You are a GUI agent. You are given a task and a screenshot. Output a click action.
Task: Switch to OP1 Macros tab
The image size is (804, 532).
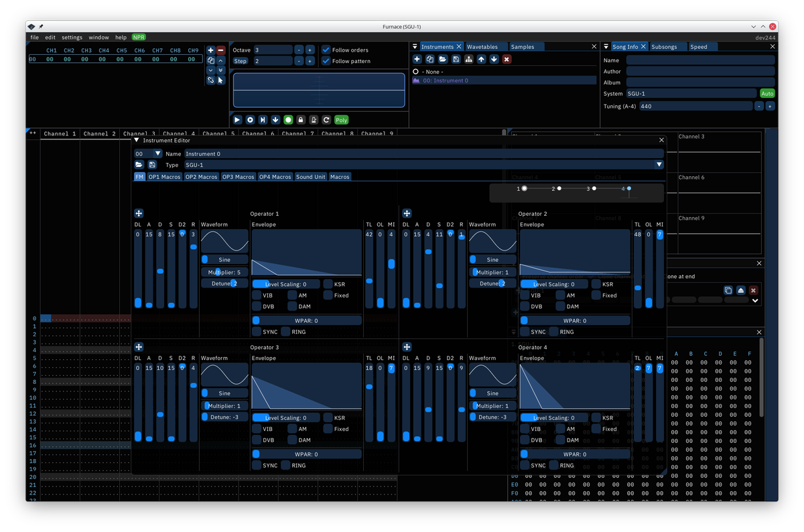[164, 177]
